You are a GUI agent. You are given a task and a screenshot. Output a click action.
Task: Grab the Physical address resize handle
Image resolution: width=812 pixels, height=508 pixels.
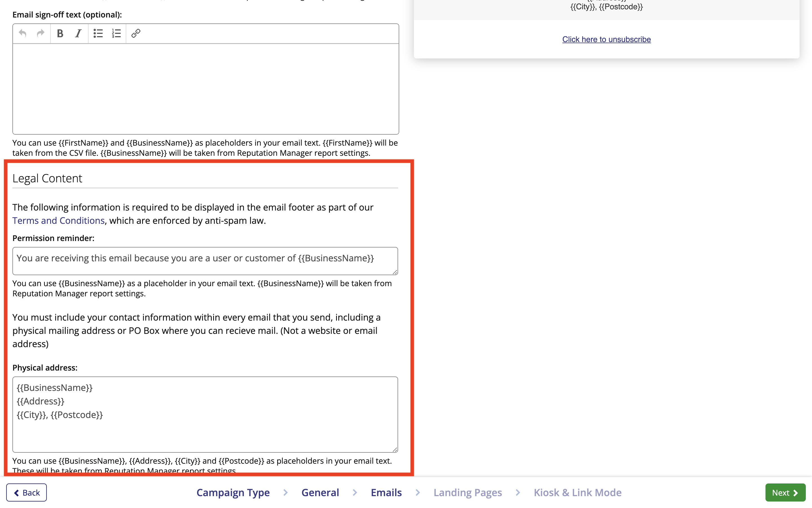395,449
